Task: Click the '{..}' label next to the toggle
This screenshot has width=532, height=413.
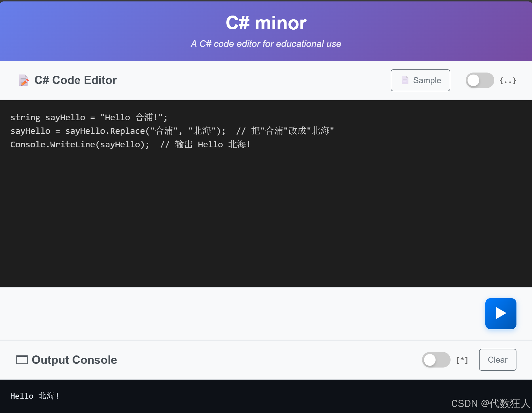Action: 508,81
